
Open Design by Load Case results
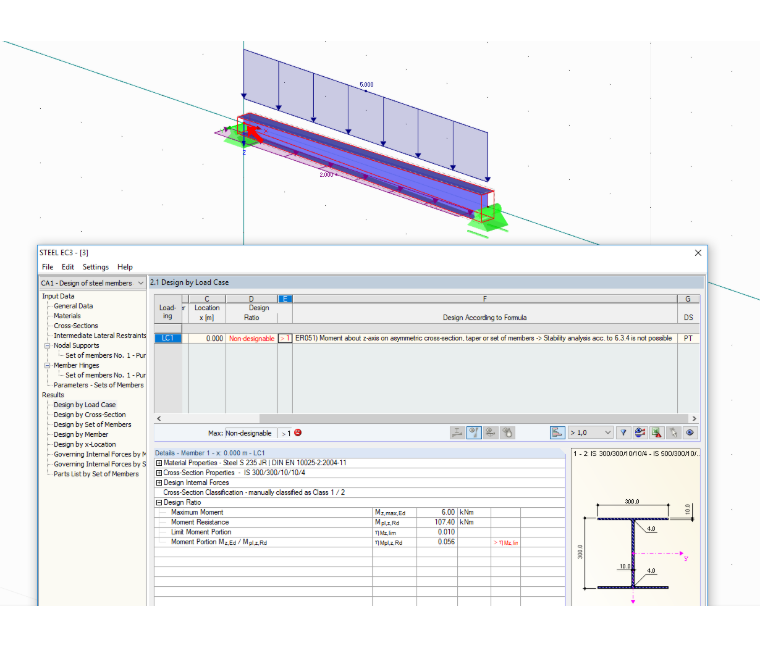point(85,405)
